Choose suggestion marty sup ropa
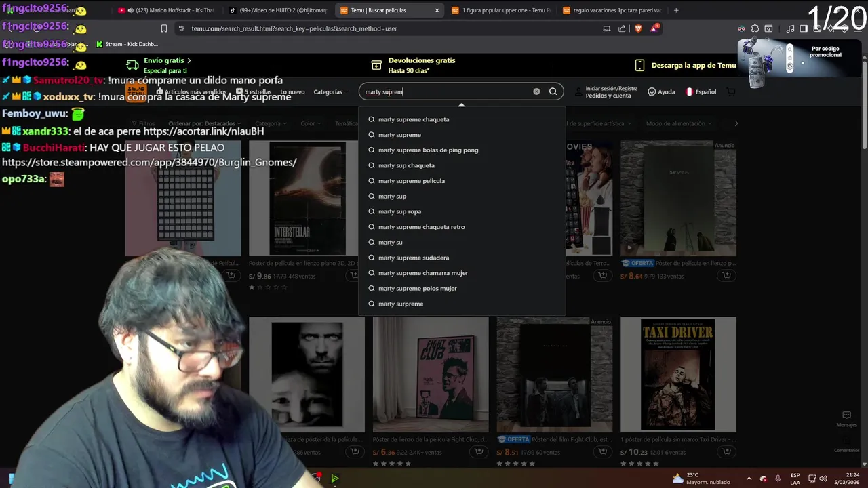 (x=462, y=211)
